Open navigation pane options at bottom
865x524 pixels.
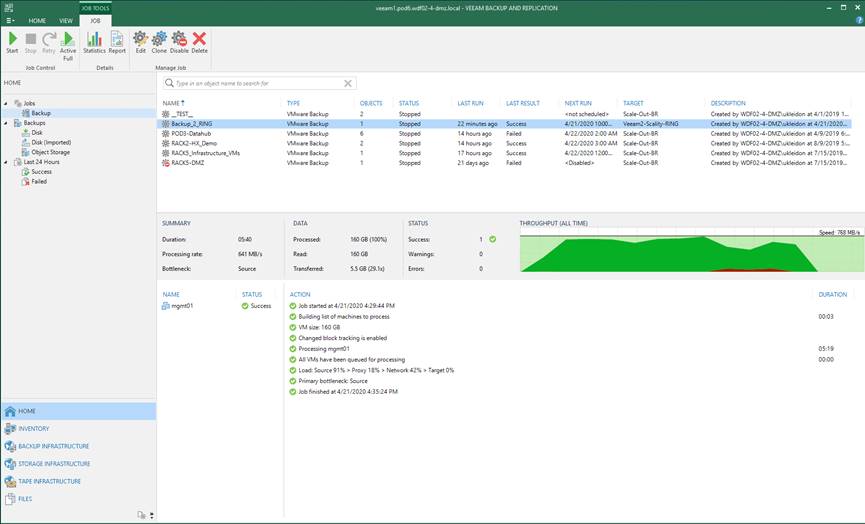tap(151, 515)
